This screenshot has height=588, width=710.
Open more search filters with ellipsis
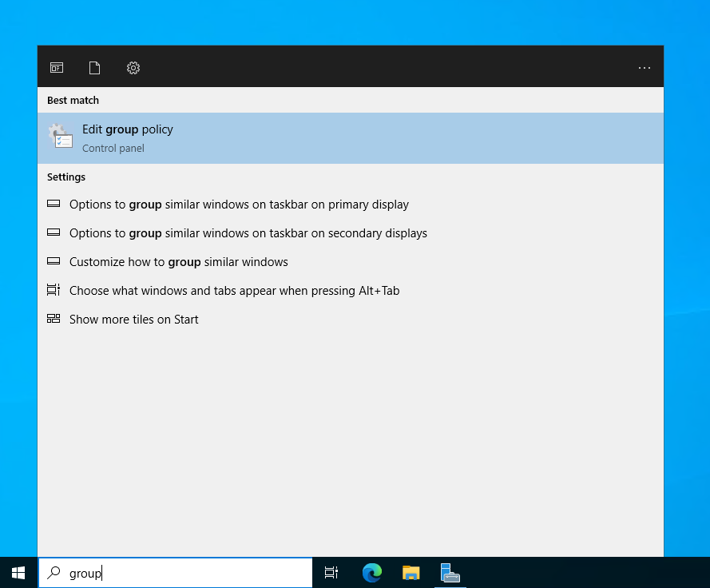click(x=645, y=68)
